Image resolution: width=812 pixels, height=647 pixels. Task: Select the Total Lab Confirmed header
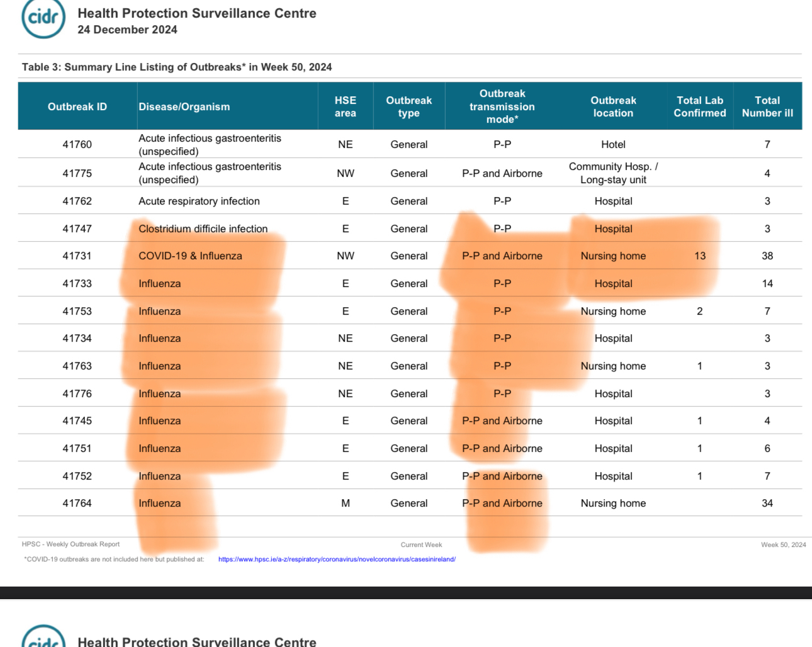click(699, 106)
